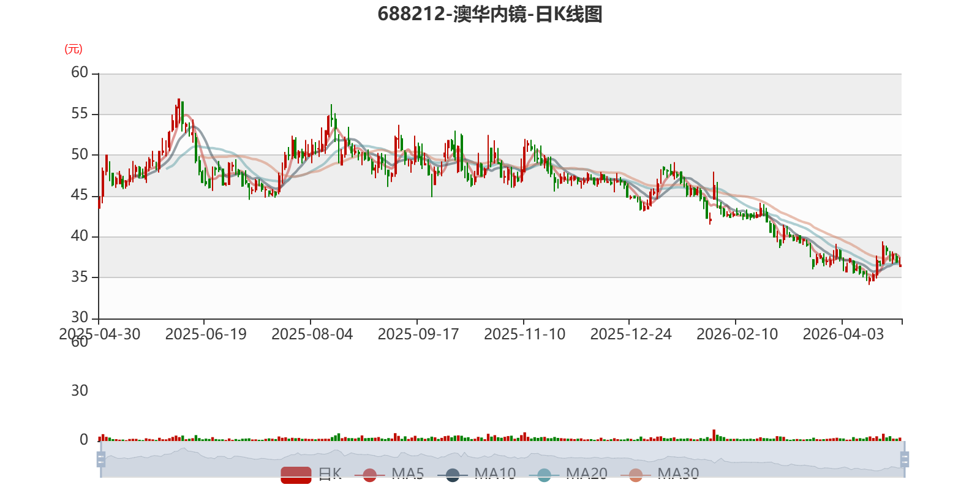The height and width of the screenshot is (490, 980).
Task: Click the left handle of the zoom slider
Action: coord(101,459)
